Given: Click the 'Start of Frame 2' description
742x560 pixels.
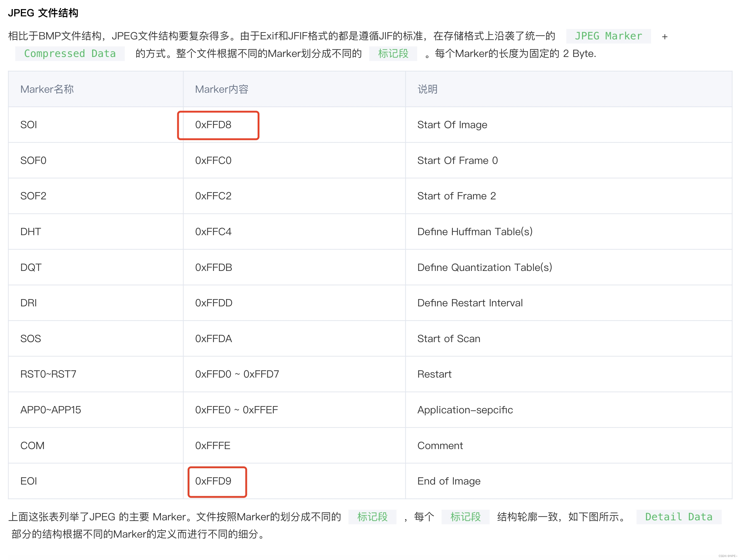Looking at the screenshot, I should click(x=456, y=196).
